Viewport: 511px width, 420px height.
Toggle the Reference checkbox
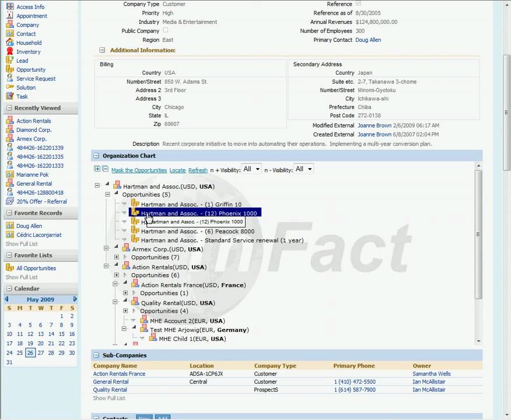point(359,3)
